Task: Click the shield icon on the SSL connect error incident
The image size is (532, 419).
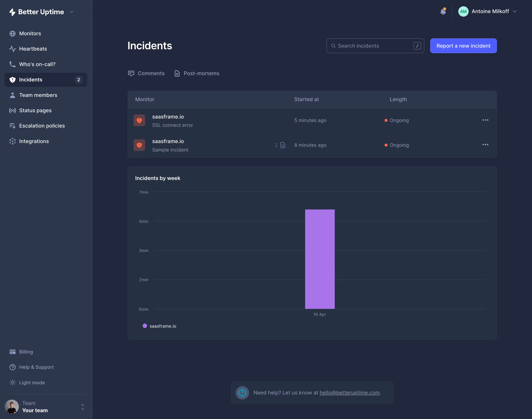Action: 139,120
